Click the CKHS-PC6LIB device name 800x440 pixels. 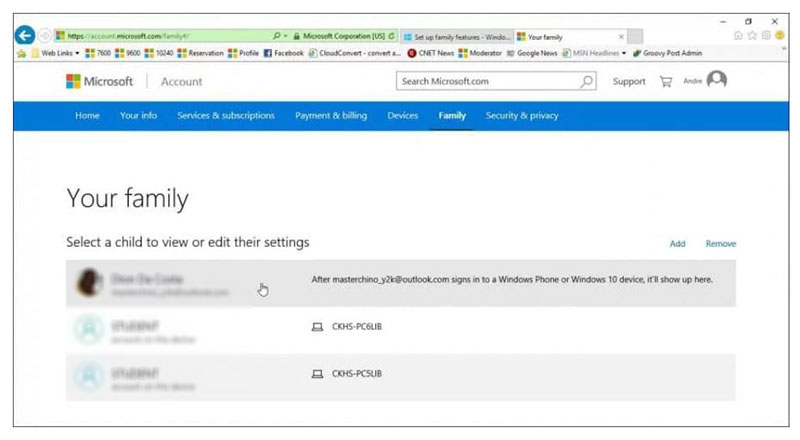pos(357,327)
